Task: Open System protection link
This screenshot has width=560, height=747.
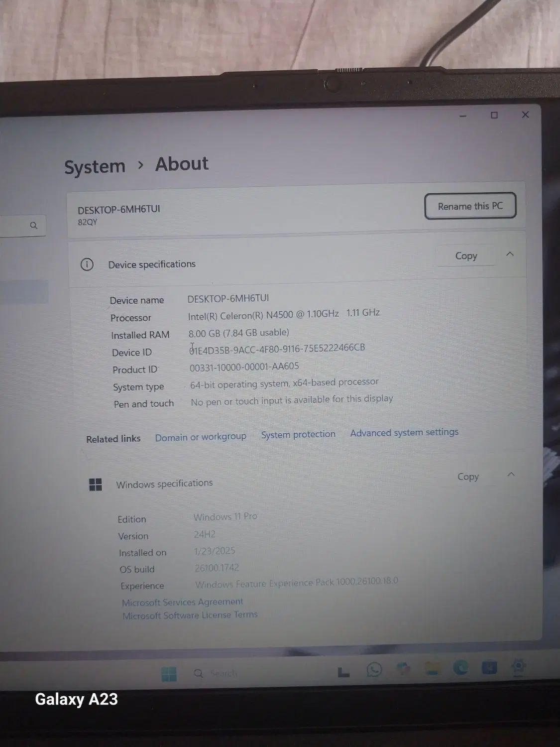Action: pyautogui.click(x=298, y=434)
